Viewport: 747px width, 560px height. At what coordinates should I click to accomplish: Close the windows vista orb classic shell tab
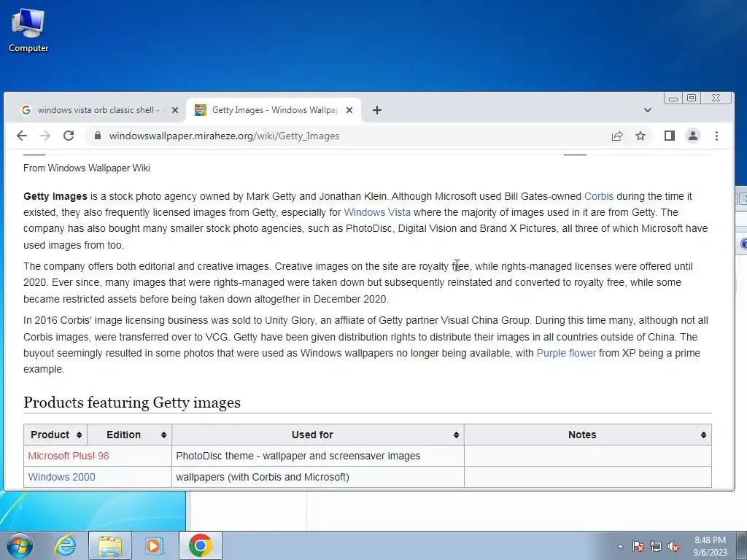[x=175, y=110]
